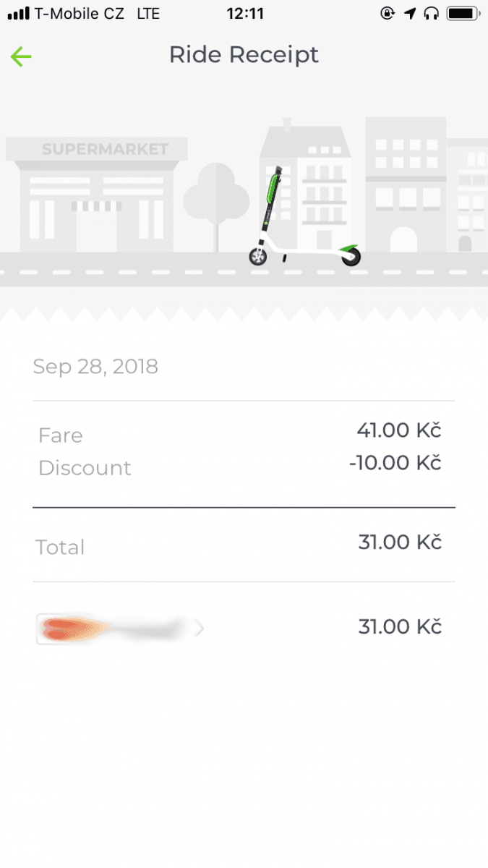The width and height of the screenshot is (488, 868).
Task: Tap the headphones icon in status bar
Action: (430, 12)
